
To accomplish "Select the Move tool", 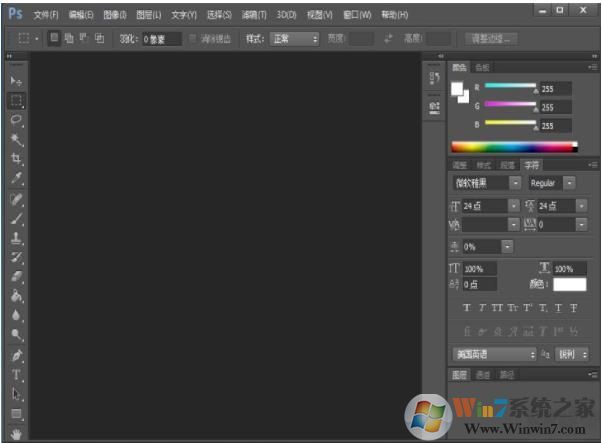I will click(x=16, y=81).
